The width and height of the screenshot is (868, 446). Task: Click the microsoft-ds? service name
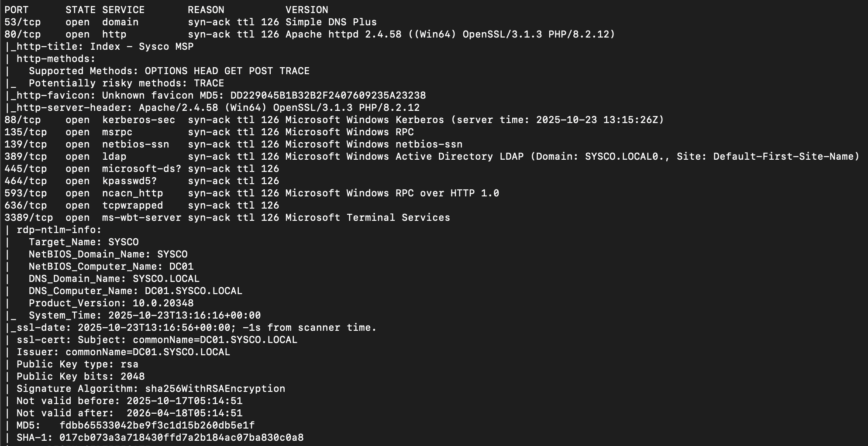coord(141,168)
